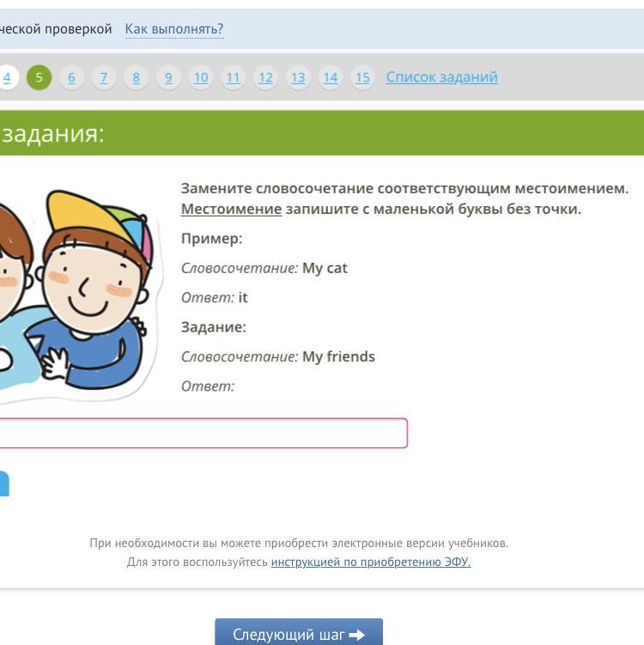Open task number 7
Viewport: 644px width, 645px height.
point(104,77)
